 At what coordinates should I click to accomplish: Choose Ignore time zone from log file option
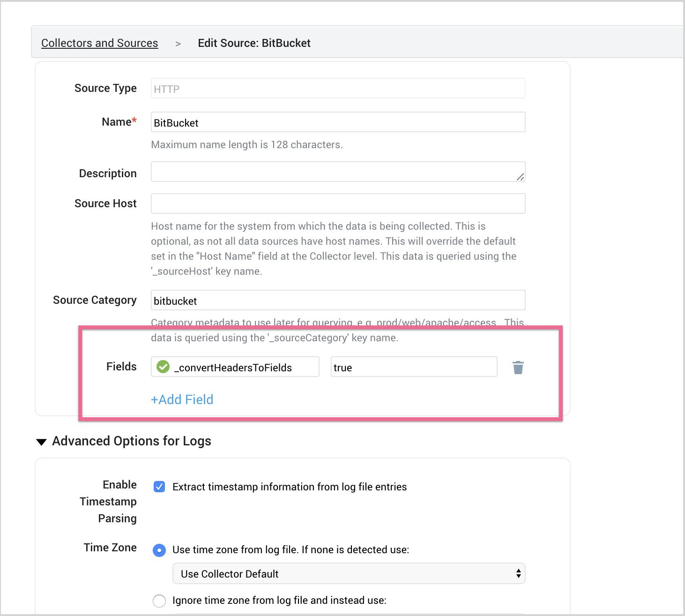tap(159, 601)
